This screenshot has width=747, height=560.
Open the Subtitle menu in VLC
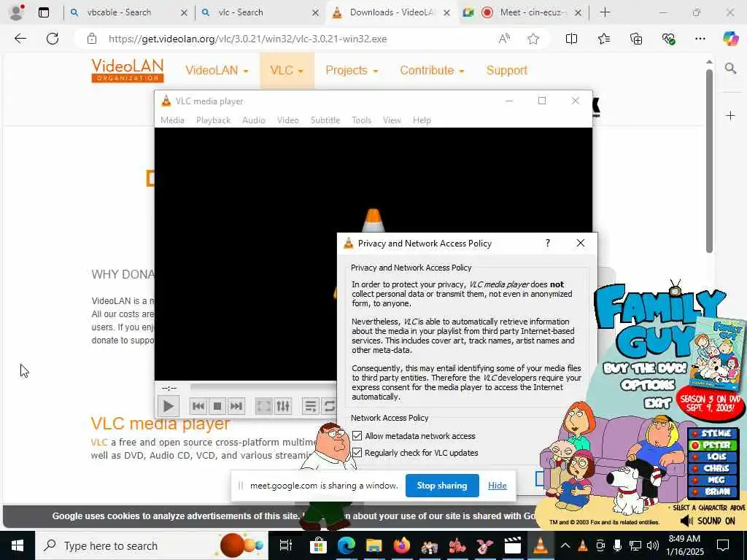pyautogui.click(x=325, y=120)
